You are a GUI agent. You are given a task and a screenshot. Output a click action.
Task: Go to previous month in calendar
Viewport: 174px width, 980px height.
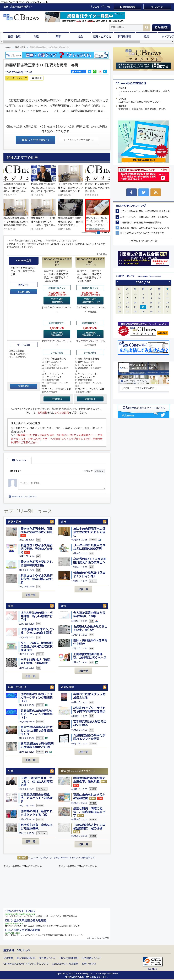[x=118, y=282]
